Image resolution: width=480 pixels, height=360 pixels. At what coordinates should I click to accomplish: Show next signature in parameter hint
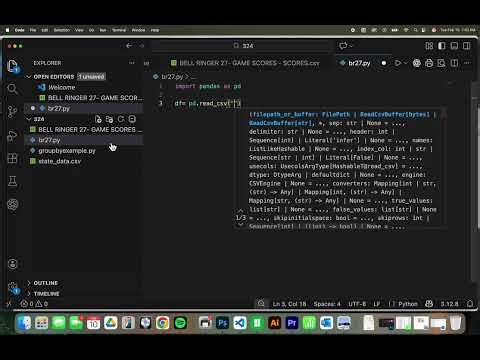240,225
